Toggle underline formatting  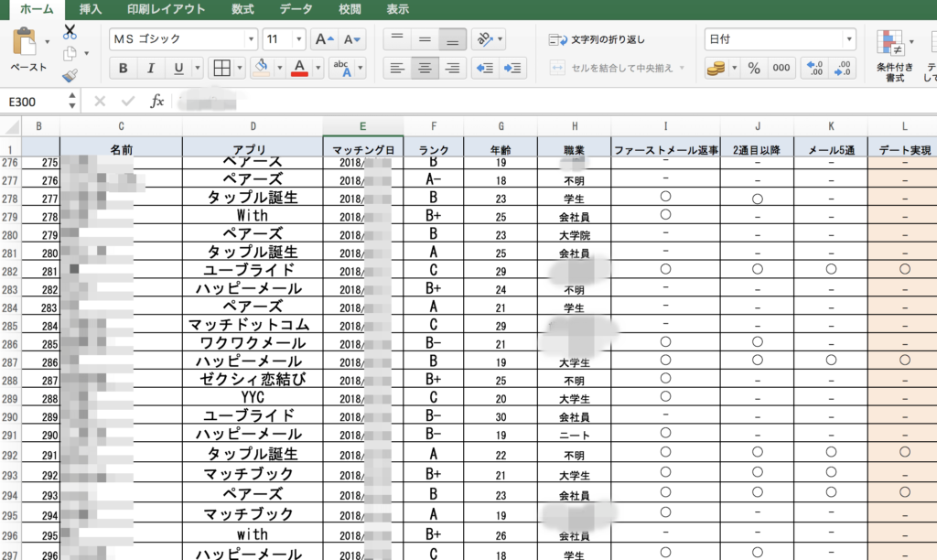point(178,68)
